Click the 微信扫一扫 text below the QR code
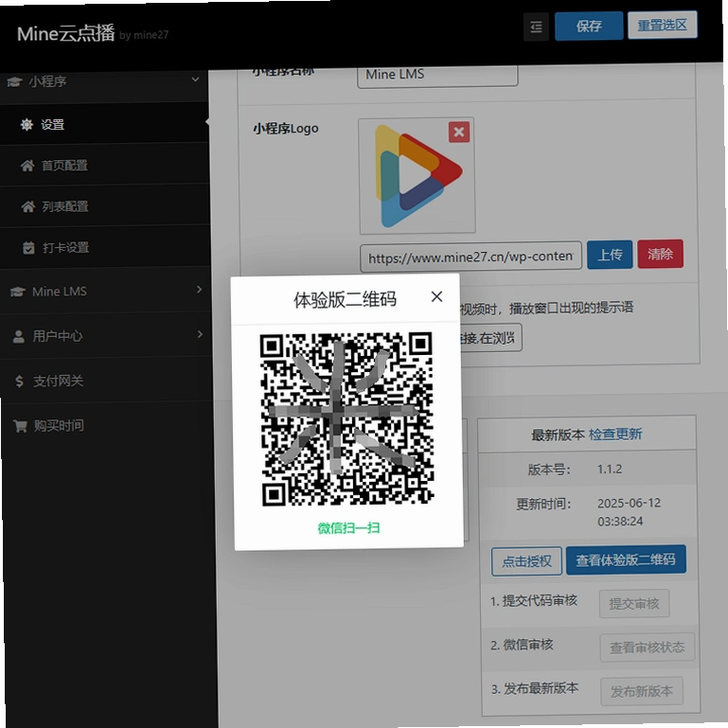The width and height of the screenshot is (728, 728). click(x=348, y=528)
